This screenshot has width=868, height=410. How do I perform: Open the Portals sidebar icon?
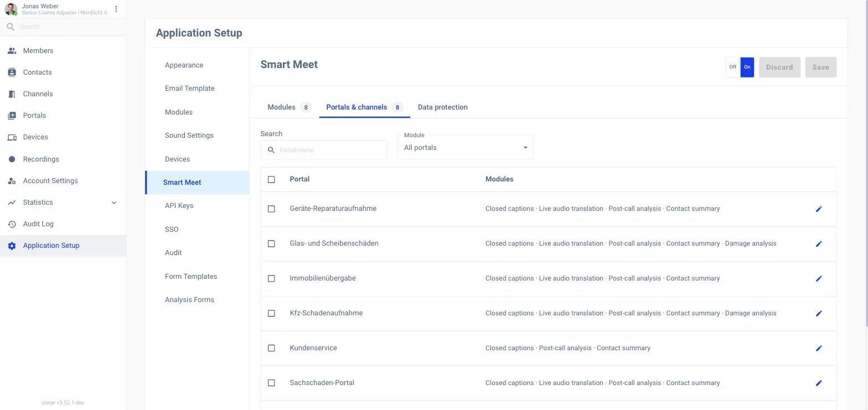click(x=12, y=116)
